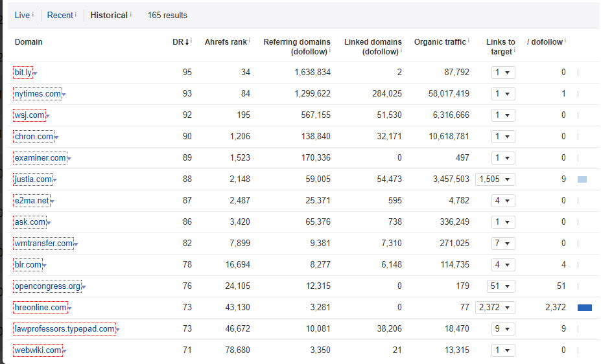Click the light blue dofollow bar for justia.com

(582, 179)
